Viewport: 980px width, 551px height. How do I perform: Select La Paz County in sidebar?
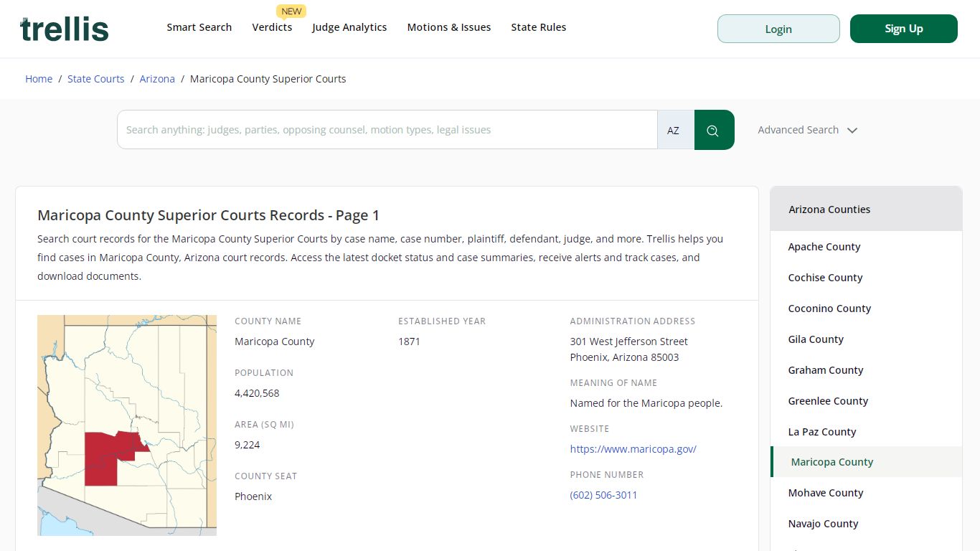822,432
